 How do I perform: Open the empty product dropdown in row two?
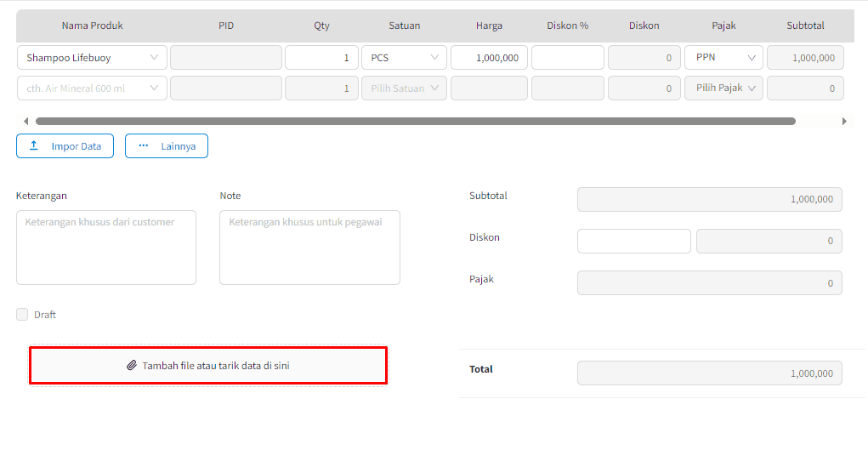[92, 88]
